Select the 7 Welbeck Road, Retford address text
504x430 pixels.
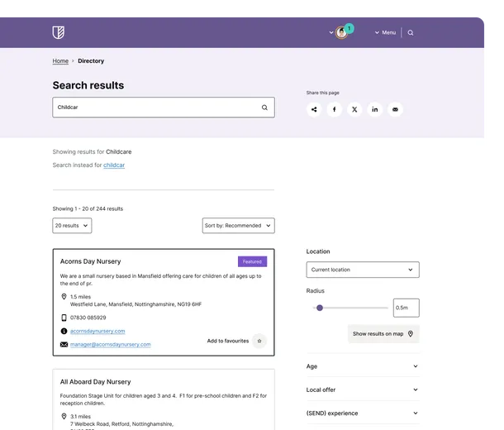121,424
